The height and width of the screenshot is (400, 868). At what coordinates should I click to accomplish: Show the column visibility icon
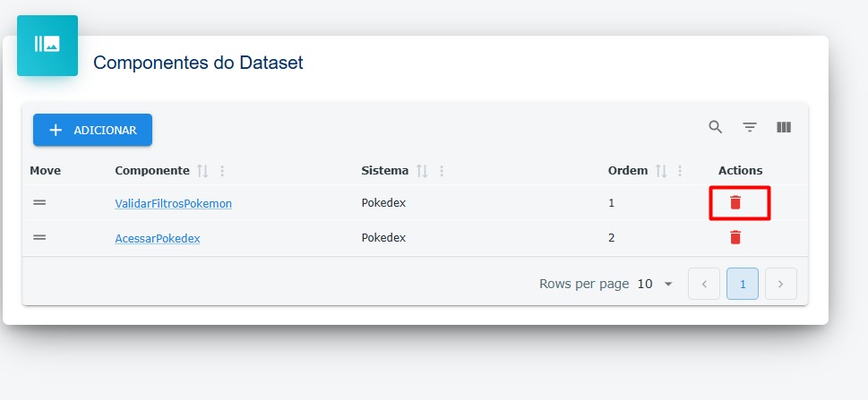coord(784,127)
